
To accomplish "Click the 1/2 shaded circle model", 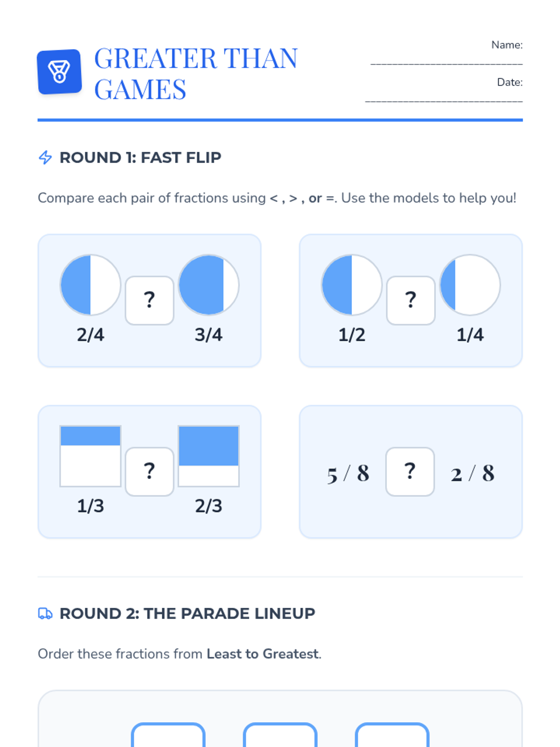I will 352,285.
